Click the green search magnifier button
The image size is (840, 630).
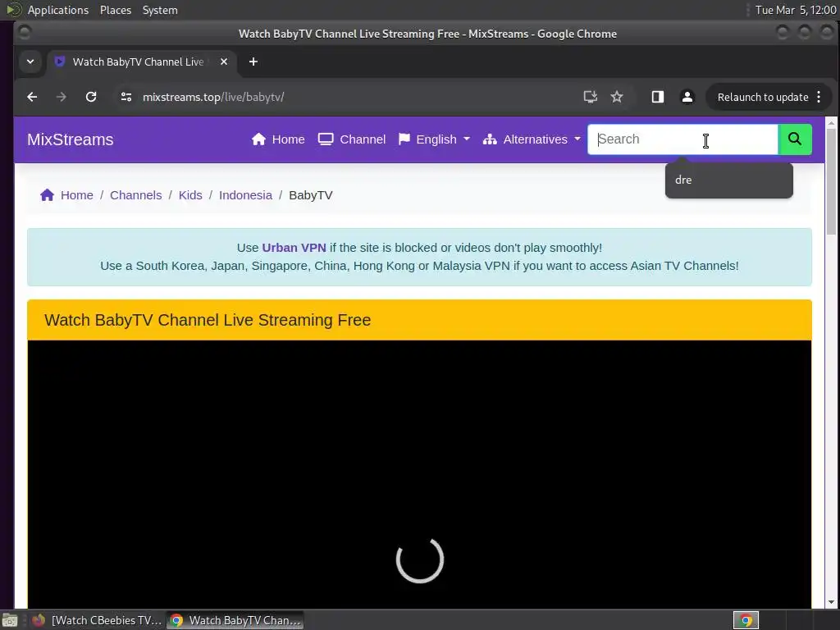(x=794, y=139)
